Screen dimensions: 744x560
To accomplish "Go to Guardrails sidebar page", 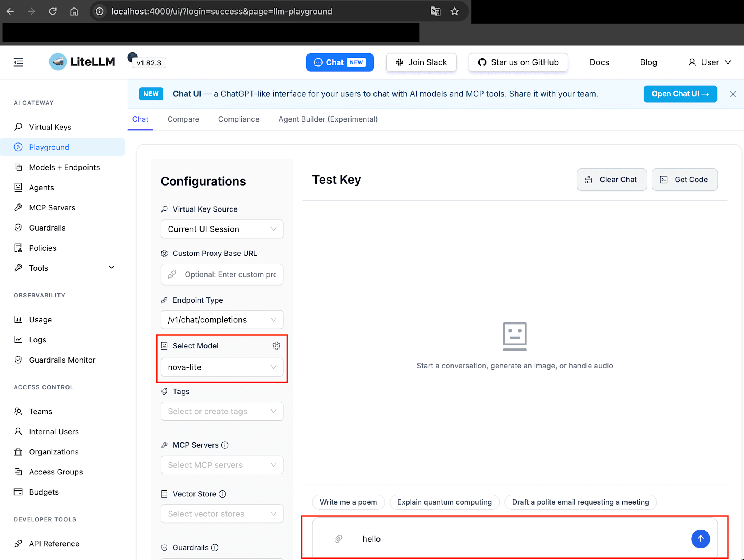I will click(x=62, y=228).
